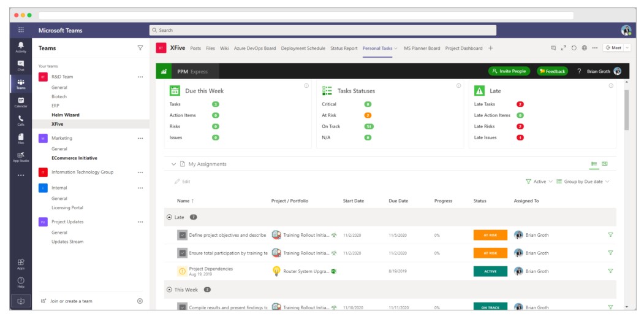
Task: Show the tab conversation icon
Action: pos(553,48)
